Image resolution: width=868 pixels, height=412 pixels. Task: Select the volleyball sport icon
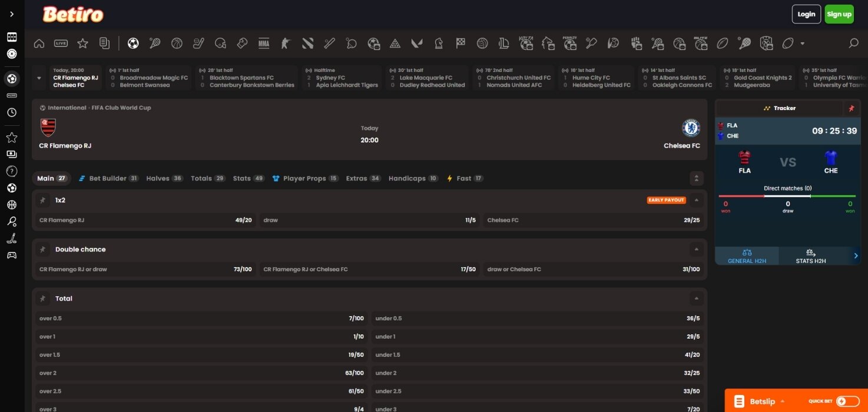point(482,43)
